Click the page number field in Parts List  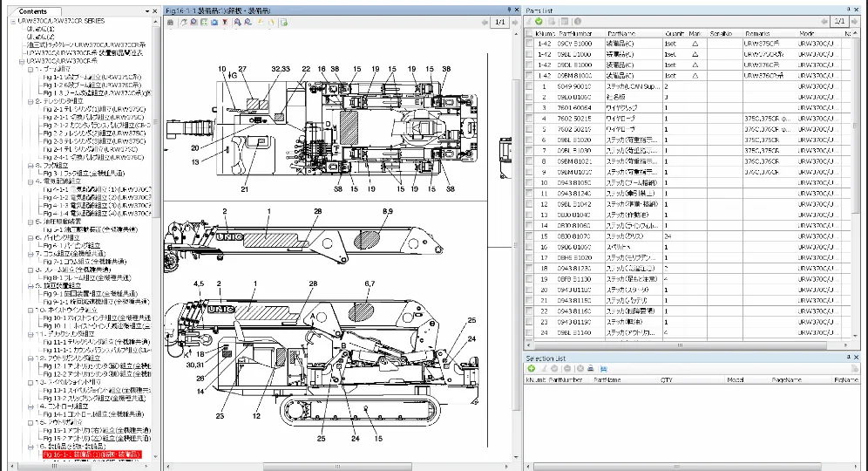[x=839, y=21]
